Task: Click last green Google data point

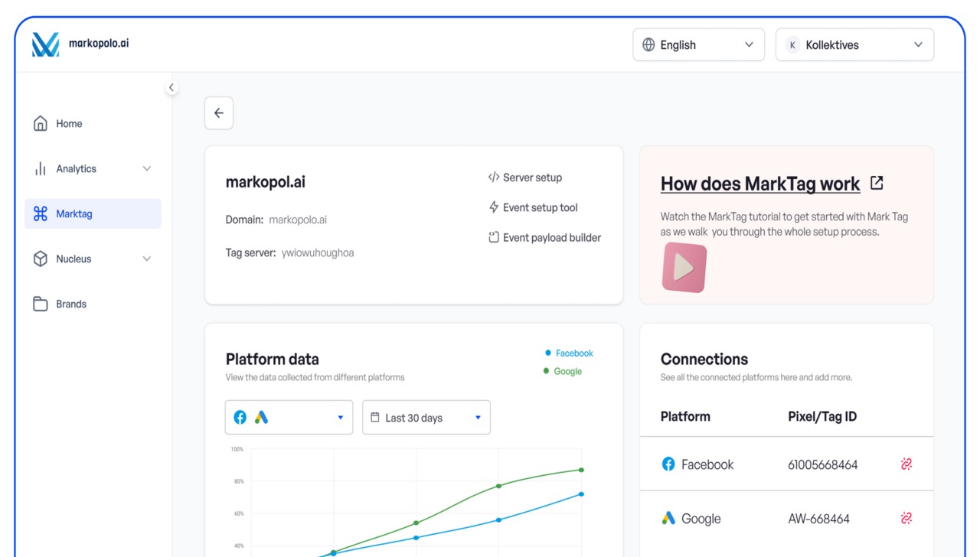Action: click(x=581, y=470)
